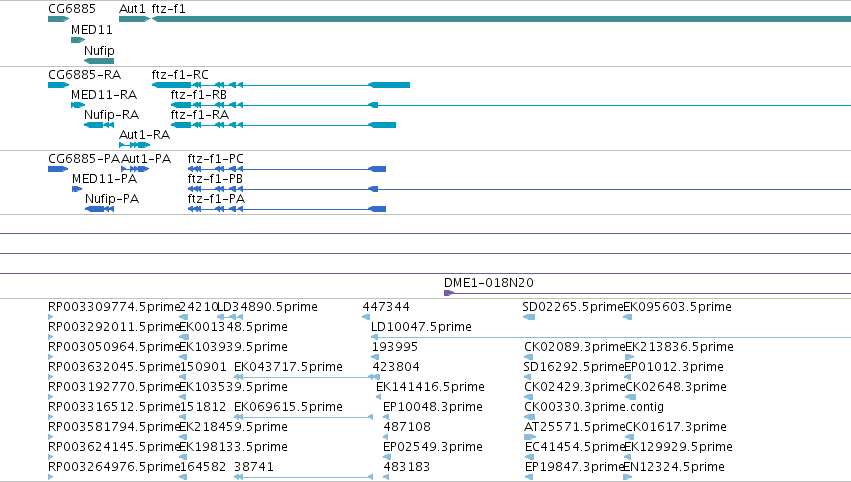Select the CG6885-PA protein label

click(84, 159)
